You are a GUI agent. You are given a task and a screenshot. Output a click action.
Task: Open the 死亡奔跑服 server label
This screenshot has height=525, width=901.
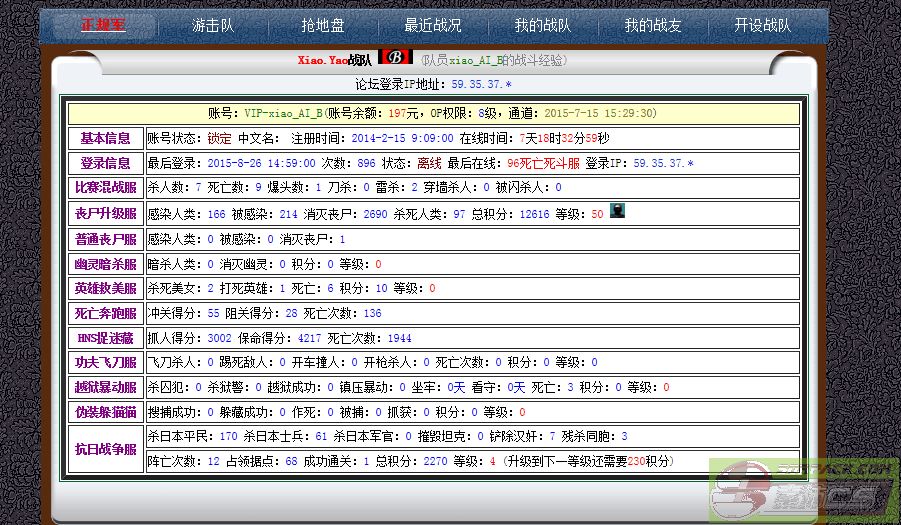(x=105, y=313)
